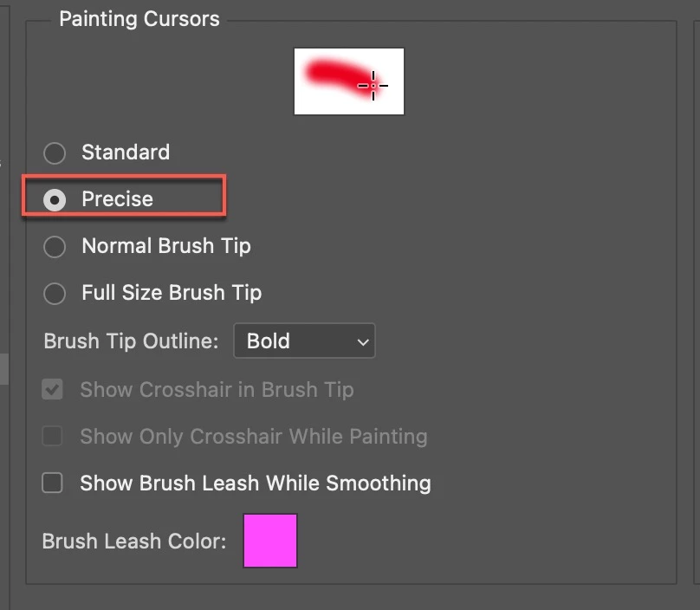The image size is (700, 610).
Task: Enable Show Brush Leash While Smoothing checkbox
Action: click(53, 483)
